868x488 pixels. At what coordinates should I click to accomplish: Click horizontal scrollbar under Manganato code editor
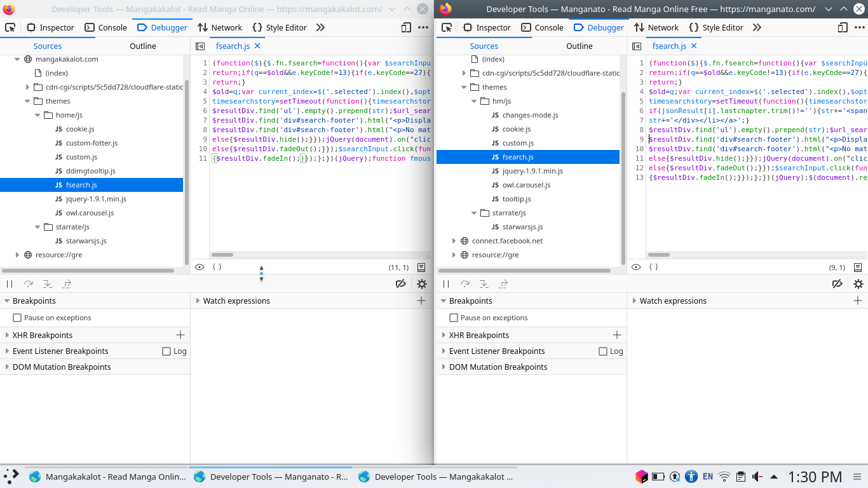(659, 255)
